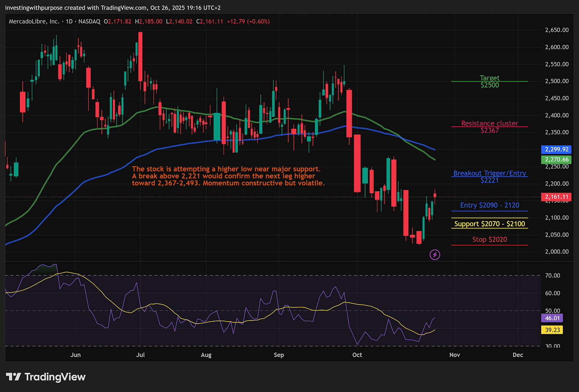Image resolution: width=579 pixels, height=392 pixels.
Task: Click the Oct label on time axis
Action: [357, 355]
